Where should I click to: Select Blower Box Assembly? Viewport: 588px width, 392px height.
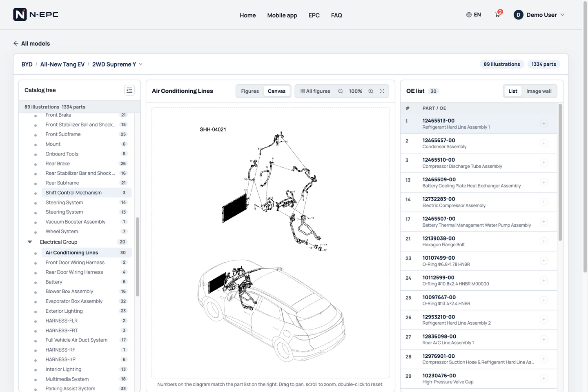[87, 292]
